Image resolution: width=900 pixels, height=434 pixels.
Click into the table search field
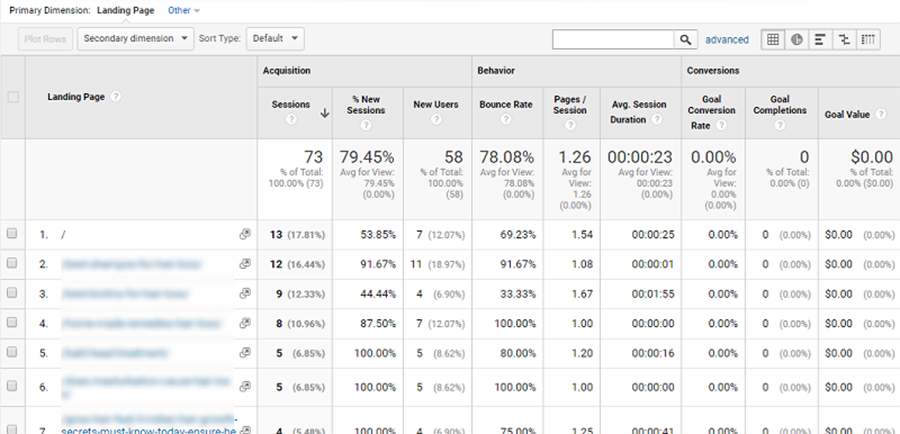coord(613,39)
